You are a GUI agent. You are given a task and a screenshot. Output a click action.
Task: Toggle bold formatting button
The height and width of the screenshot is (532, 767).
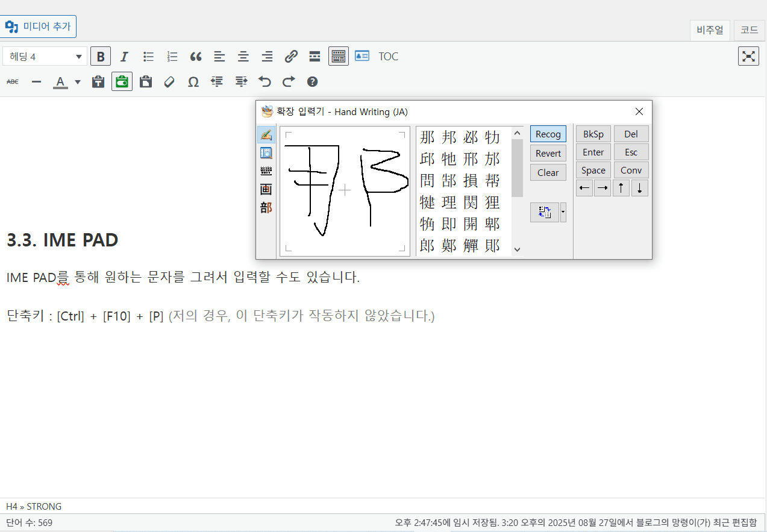point(100,57)
